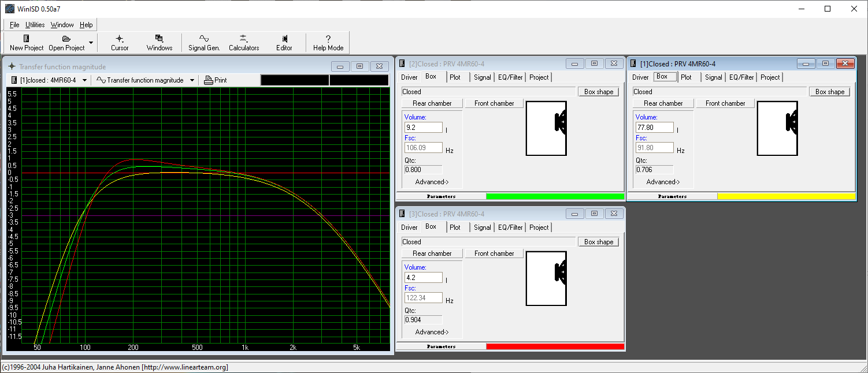This screenshot has width=868, height=373.
Task: Switch to Driver tab in project [2] window
Action: [x=409, y=77]
